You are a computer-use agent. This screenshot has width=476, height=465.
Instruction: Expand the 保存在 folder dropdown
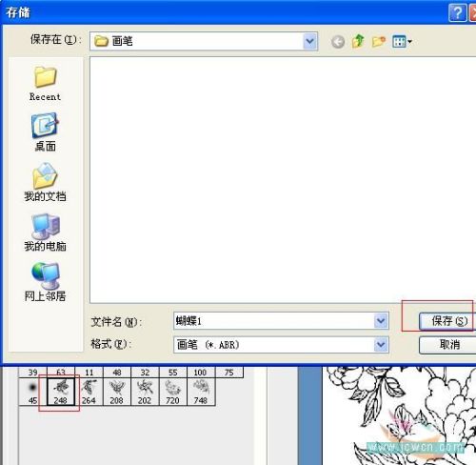[x=310, y=41]
